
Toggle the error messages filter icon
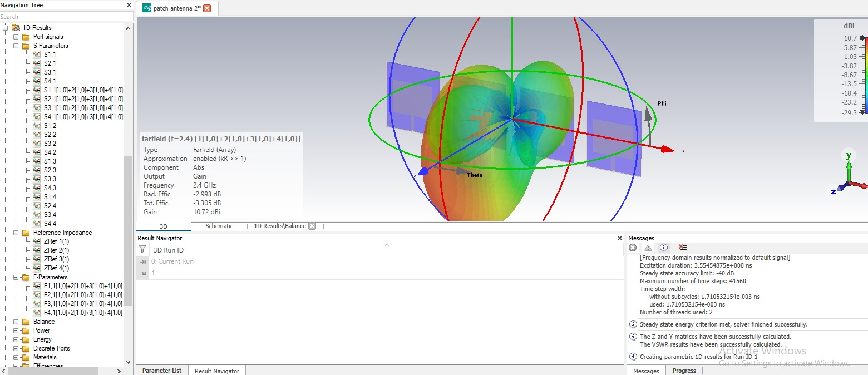click(x=633, y=248)
